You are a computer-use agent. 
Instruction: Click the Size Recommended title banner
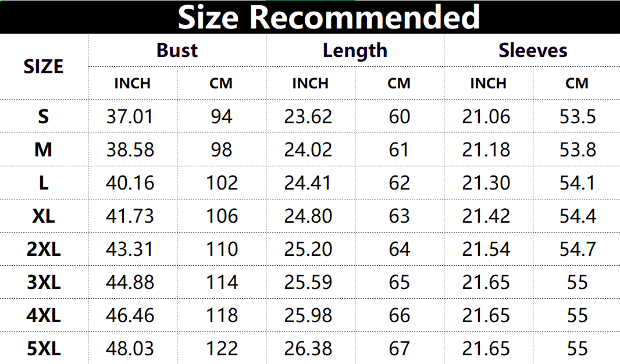point(329,17)
